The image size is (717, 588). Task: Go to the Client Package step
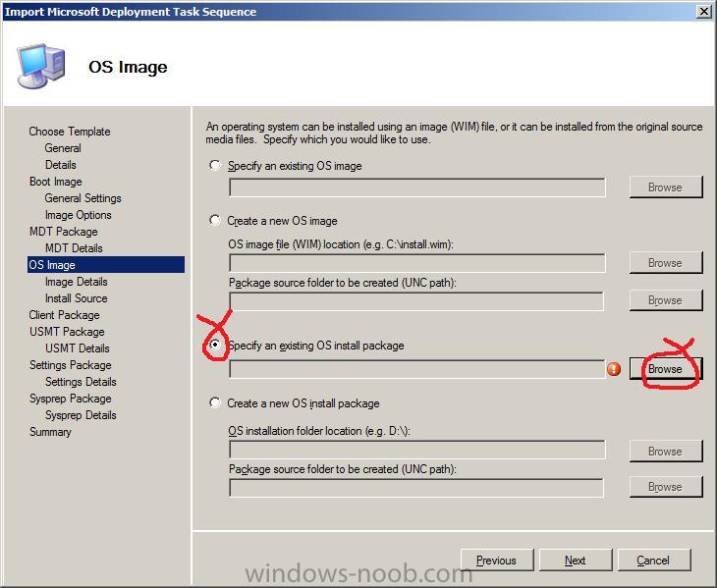[x=64, y=315]
